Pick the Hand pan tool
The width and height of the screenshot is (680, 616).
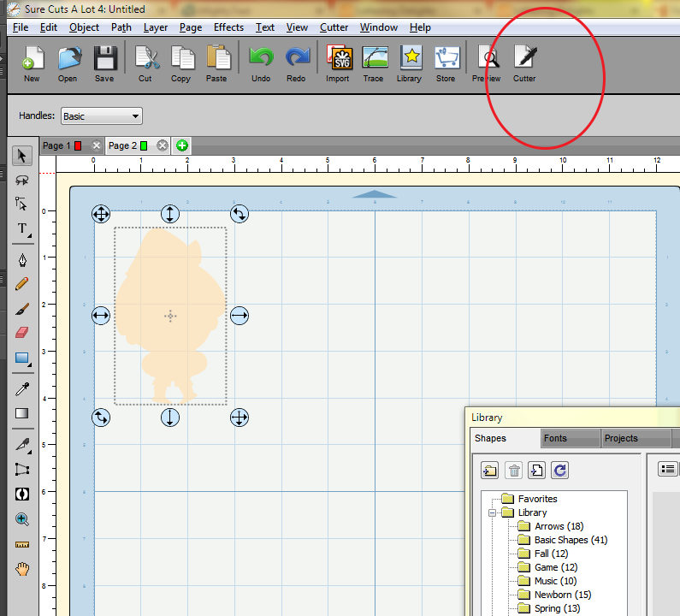click(22, 568)
